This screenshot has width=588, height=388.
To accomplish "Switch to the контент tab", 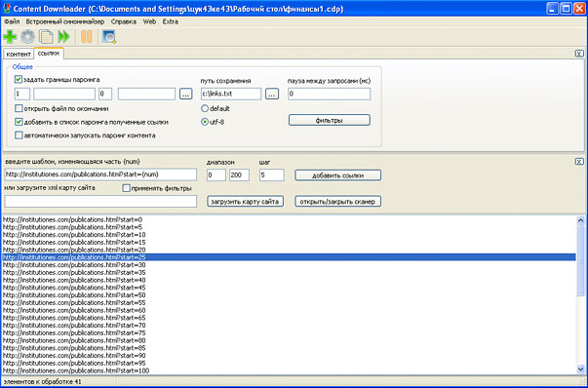I will [19, 55].
